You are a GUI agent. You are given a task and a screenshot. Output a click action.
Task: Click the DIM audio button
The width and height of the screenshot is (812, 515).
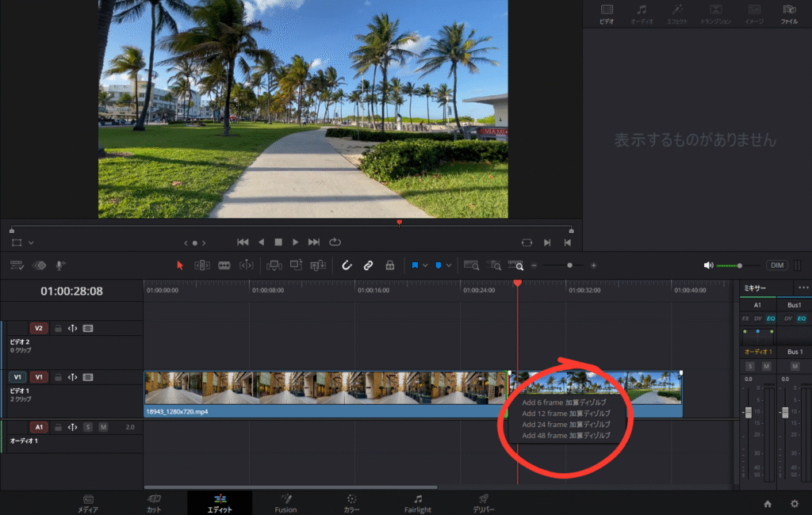777,265
